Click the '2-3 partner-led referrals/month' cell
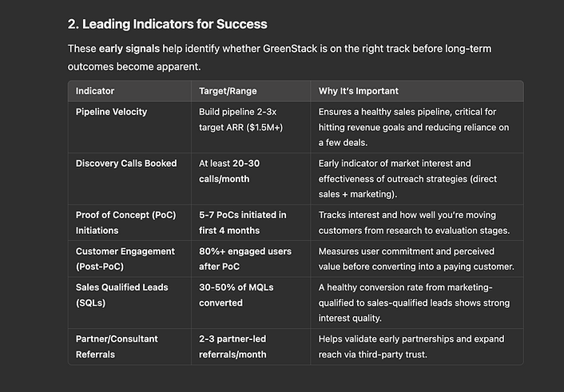The width and height of the screenshot is (564, 392). (x=232, y=346)
